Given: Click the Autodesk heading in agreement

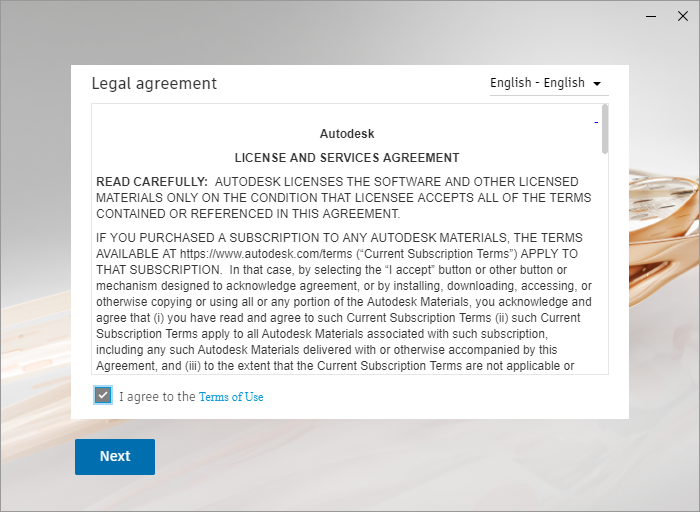Looking at the screenshot, I should coord(347,134).
